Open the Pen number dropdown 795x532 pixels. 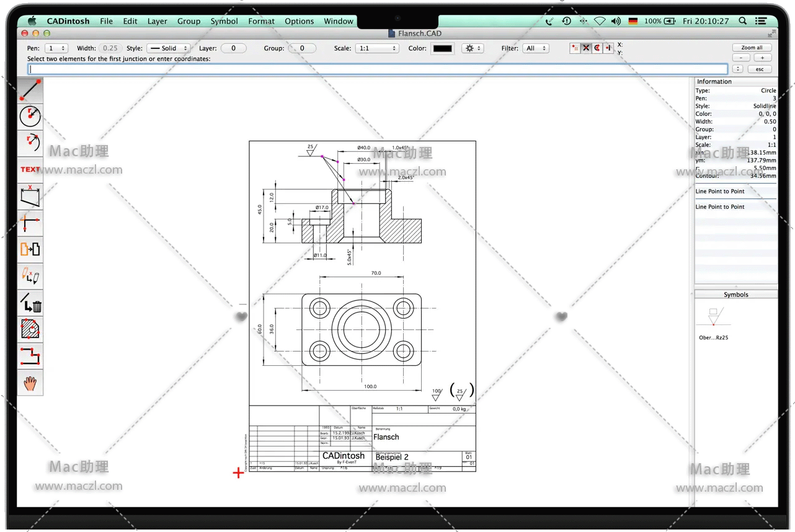pyautogui.click(x=56, y=48)
